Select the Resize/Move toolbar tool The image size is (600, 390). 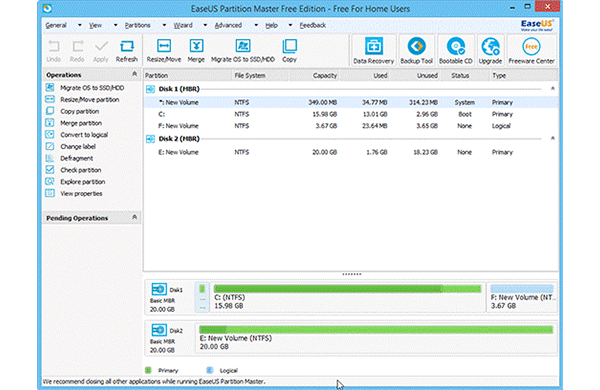164,51
